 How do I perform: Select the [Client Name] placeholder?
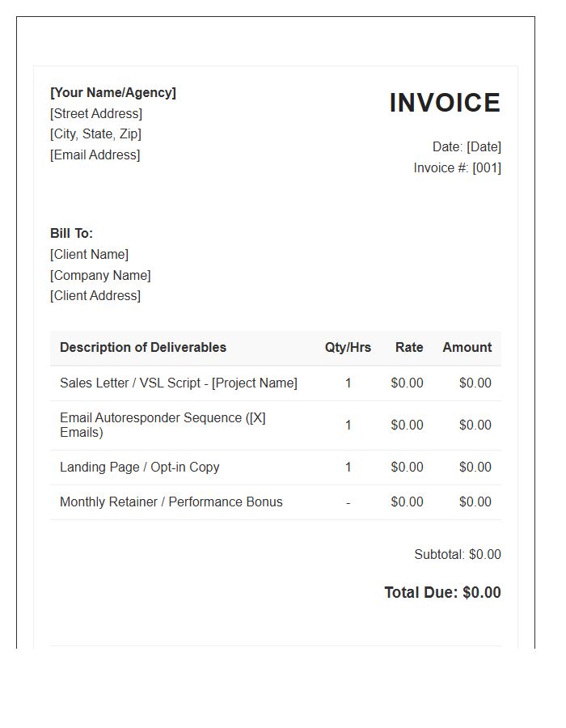(x=90, y=255)
